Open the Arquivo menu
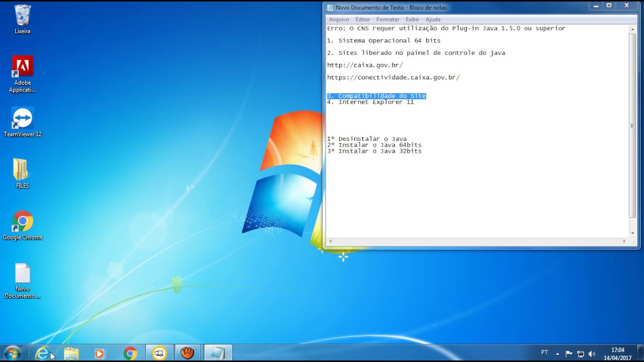 click(x=339, y=20)
